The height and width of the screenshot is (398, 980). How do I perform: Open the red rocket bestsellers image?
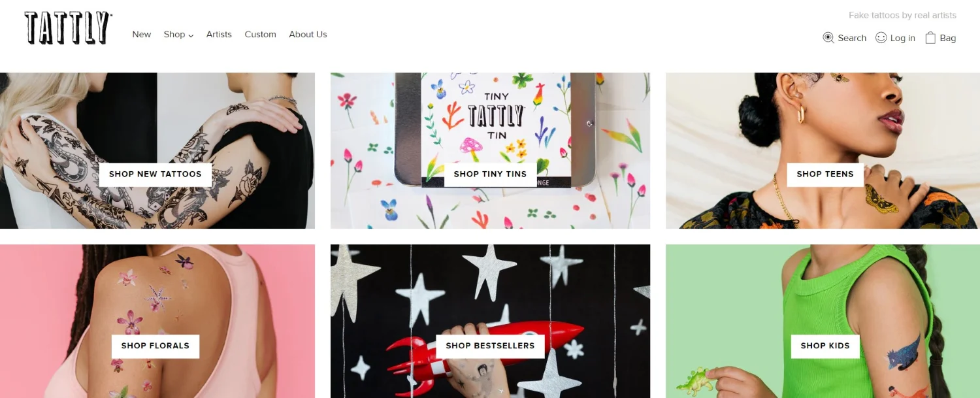coord(490,321)
